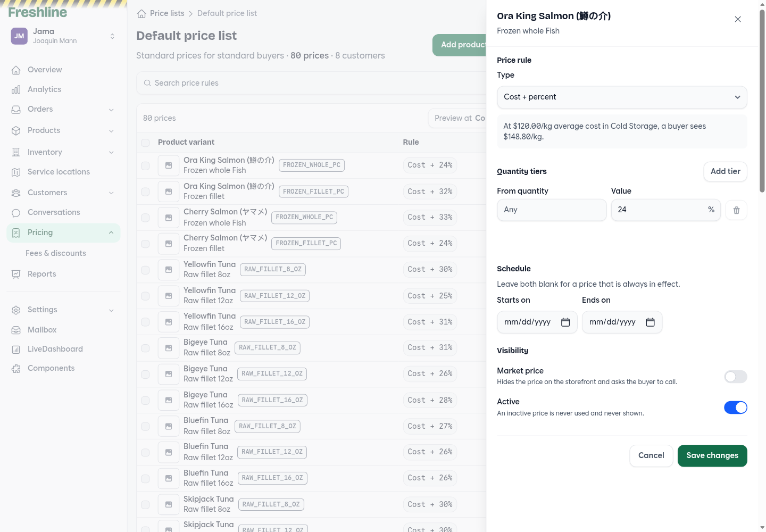Turn off the Active price switch
This screenshot has width=766, height=532.
pyautogui.click(x=736, y=408)
